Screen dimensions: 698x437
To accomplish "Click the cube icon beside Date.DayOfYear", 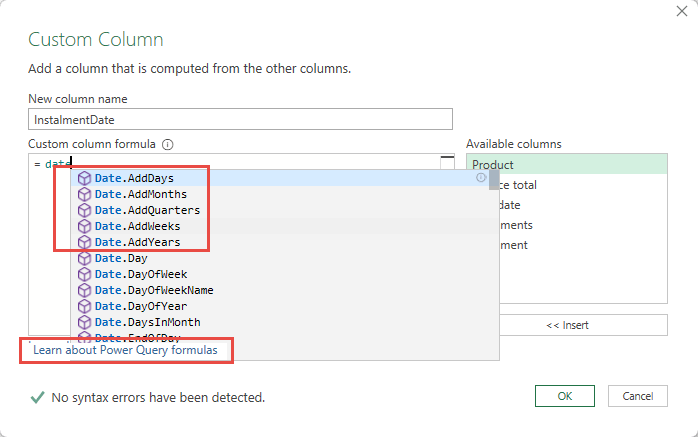I will (x=84, y=306).
